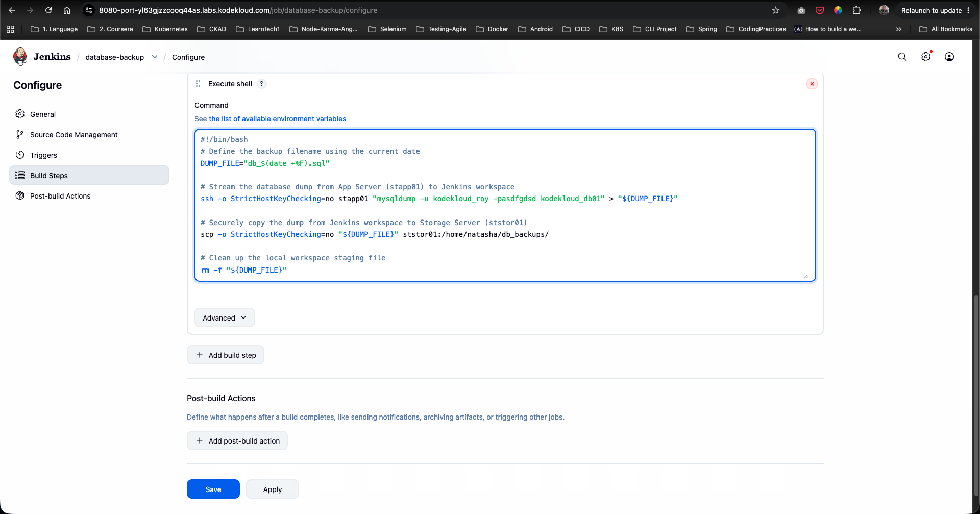
Task: Open Manage Jenkins gear icon
Action: pos(926,57)
